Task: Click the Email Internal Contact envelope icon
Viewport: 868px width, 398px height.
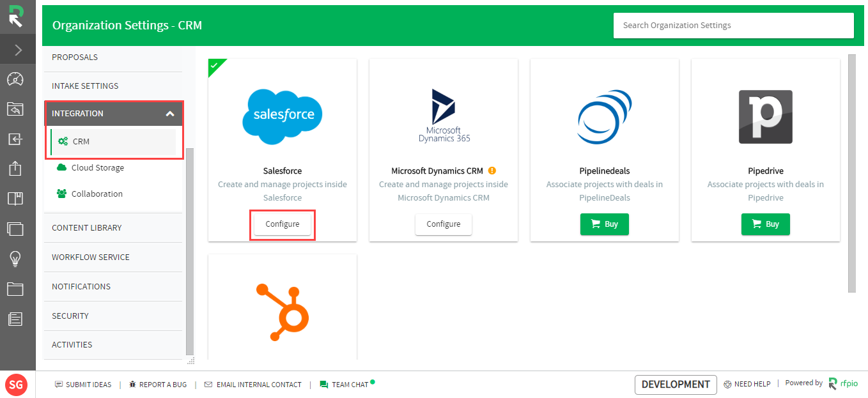Action: pos(208,385)
